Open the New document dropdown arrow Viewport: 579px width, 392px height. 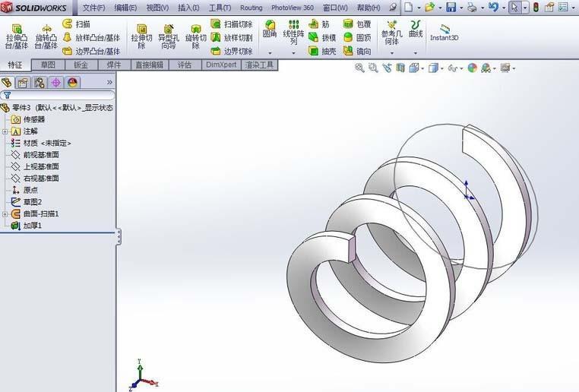coord(419,8)
